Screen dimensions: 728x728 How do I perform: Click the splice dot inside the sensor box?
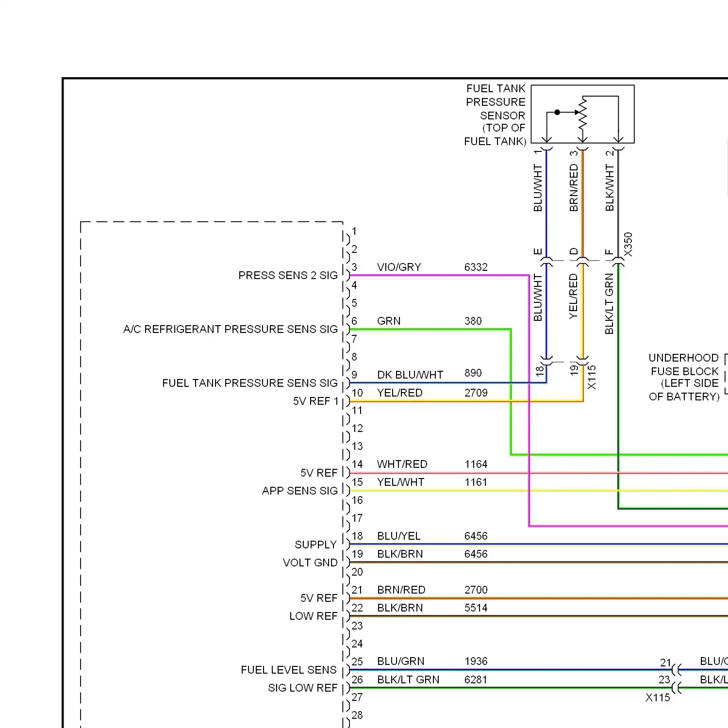557,112
